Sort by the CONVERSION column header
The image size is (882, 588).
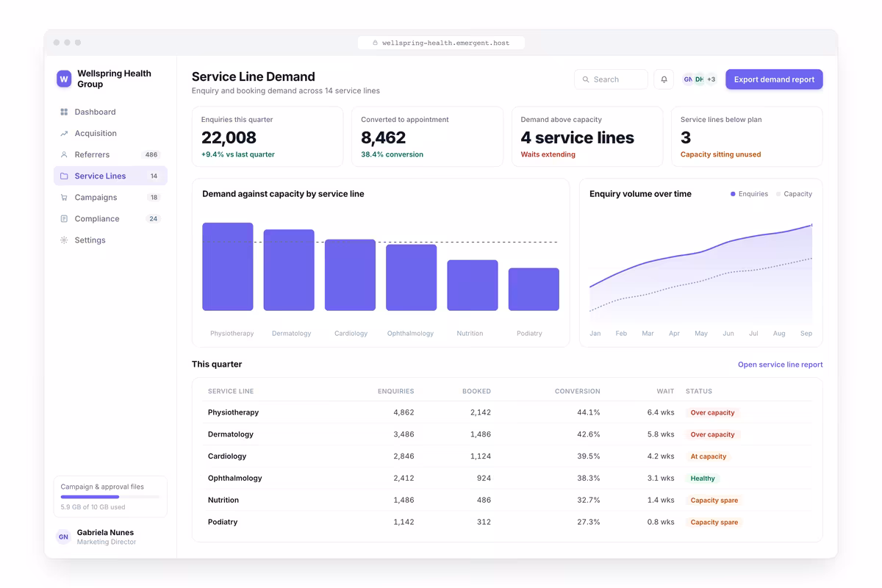[577, 391]
